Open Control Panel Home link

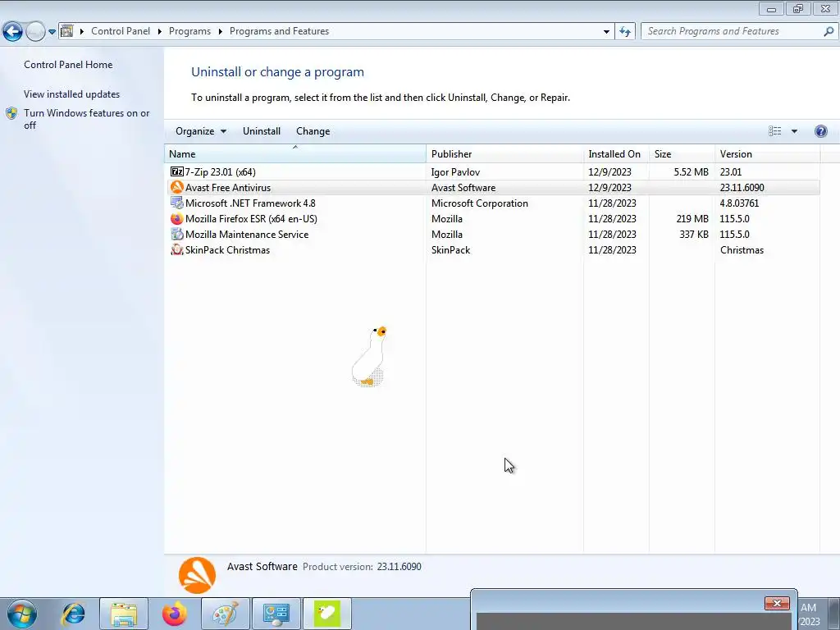coord(68,64)
